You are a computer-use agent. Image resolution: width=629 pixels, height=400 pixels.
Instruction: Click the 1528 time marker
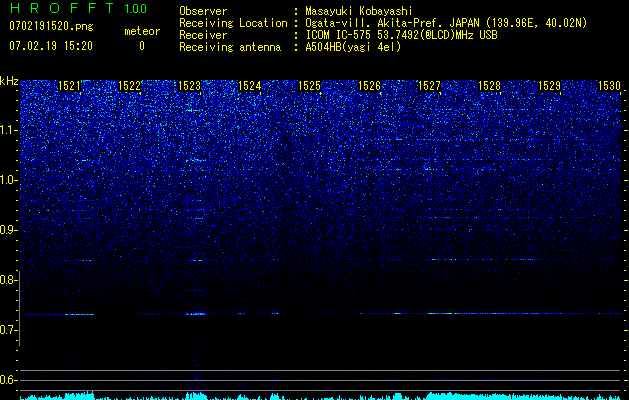[x=489, y=86]
